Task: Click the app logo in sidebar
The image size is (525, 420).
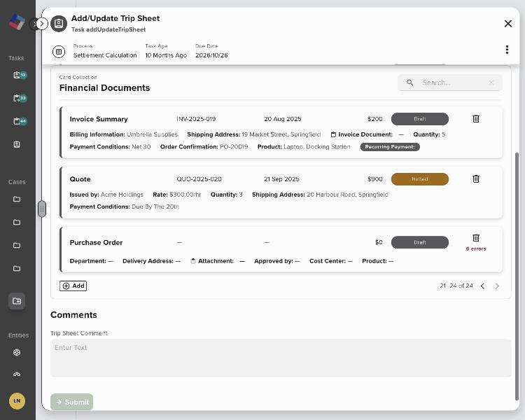Action: [x=17, y=22]
